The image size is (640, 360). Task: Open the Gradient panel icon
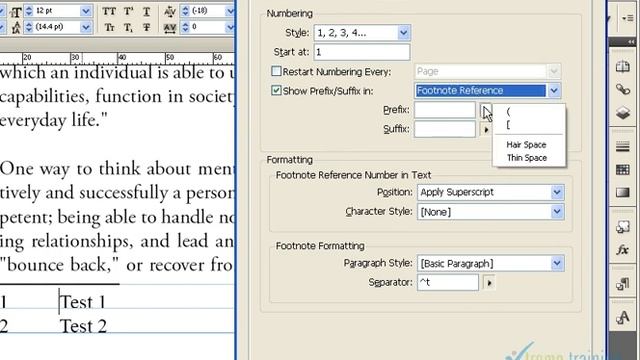click(x=622, y=192)
